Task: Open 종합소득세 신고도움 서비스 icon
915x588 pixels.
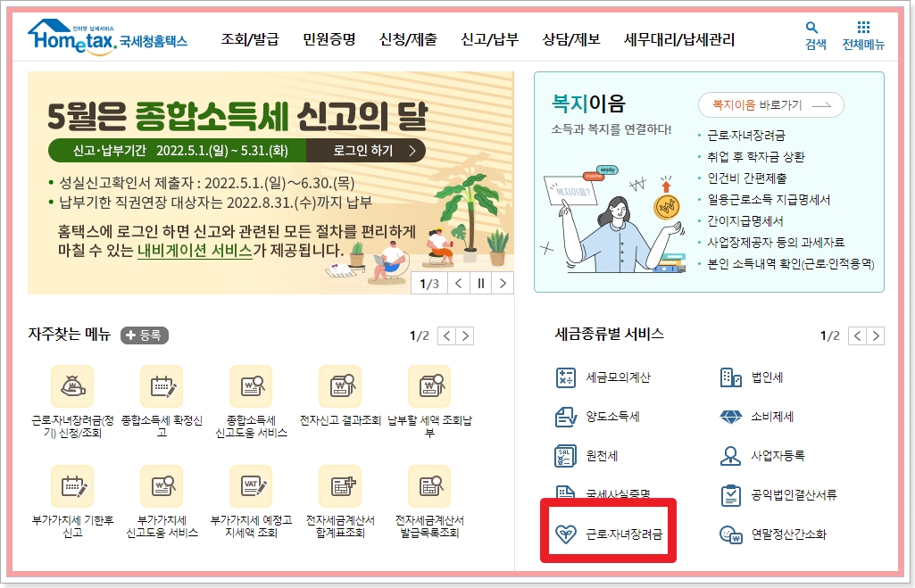Action: (251, 386)
